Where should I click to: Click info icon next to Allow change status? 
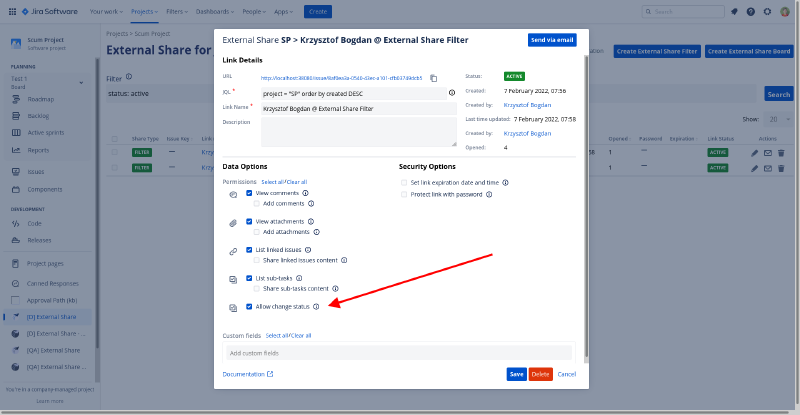[x=316, y=306]
